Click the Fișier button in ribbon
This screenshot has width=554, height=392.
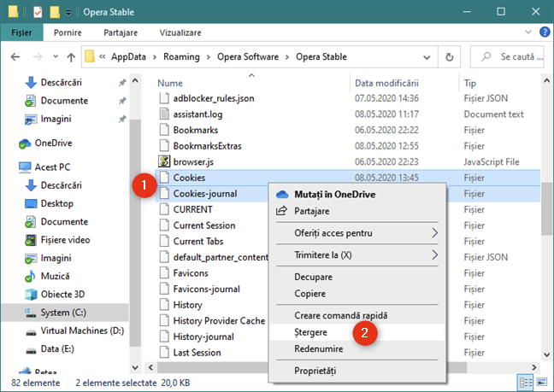pos(22,32)
